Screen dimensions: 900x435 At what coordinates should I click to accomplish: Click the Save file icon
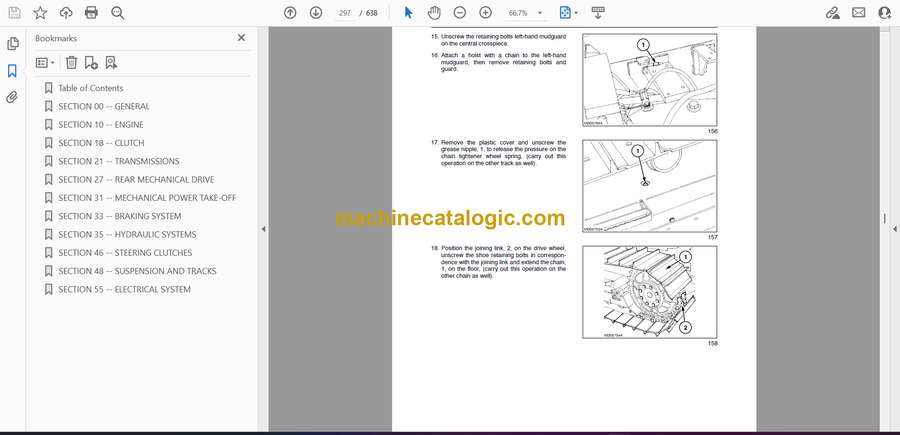click(x=14, y=13)
